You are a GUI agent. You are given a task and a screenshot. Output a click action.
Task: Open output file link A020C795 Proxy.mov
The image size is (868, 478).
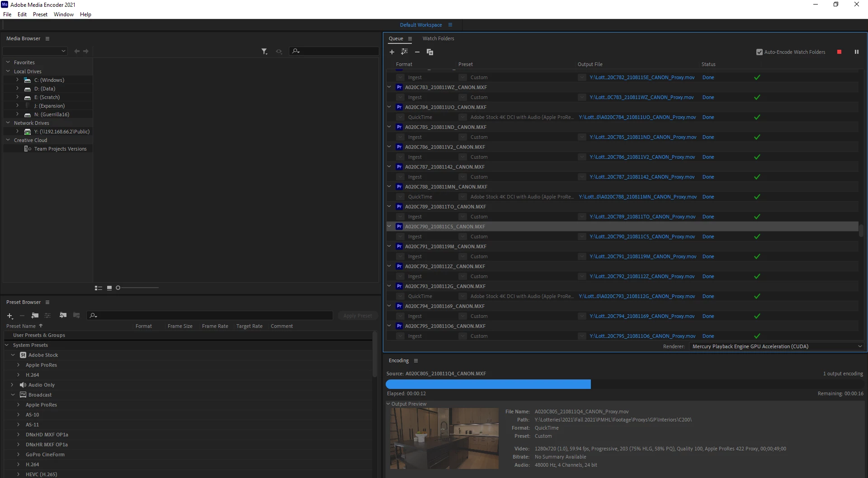tap(642, 336)
